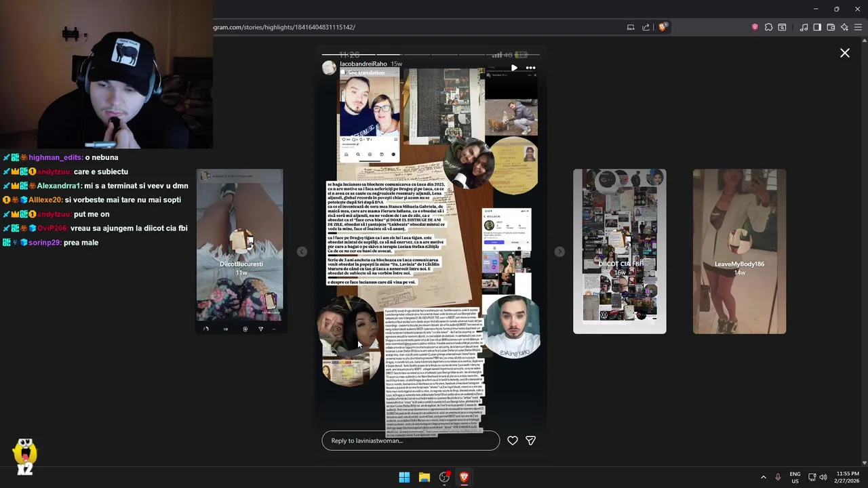Click the Brave browser taskbar icon

click(x=465, y=477)
